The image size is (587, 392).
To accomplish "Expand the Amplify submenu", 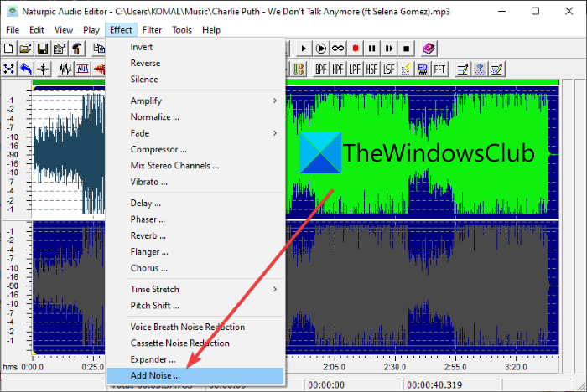I will 195,101.
